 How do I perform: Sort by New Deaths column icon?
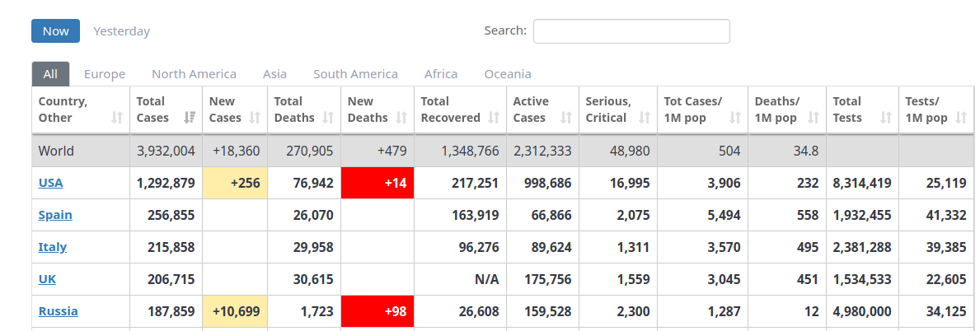pos(401,118)
